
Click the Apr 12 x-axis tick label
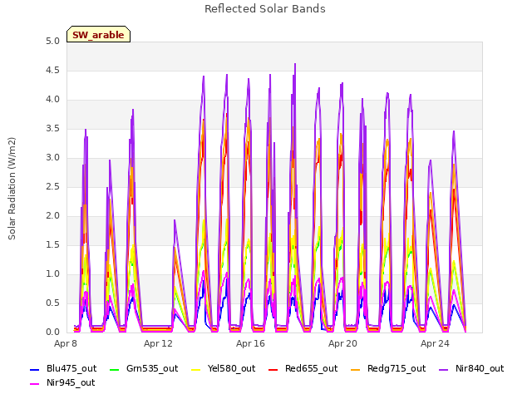pyautogui.click(x=158, y=343)
